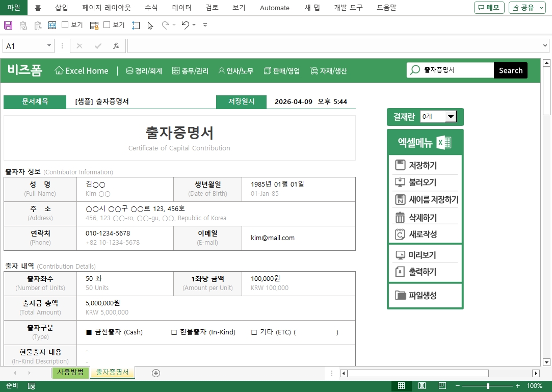Viewport: 552px width, 392px height.
Task: Click the 미리보기 preview icon
Action: click(x=400, y=255)
